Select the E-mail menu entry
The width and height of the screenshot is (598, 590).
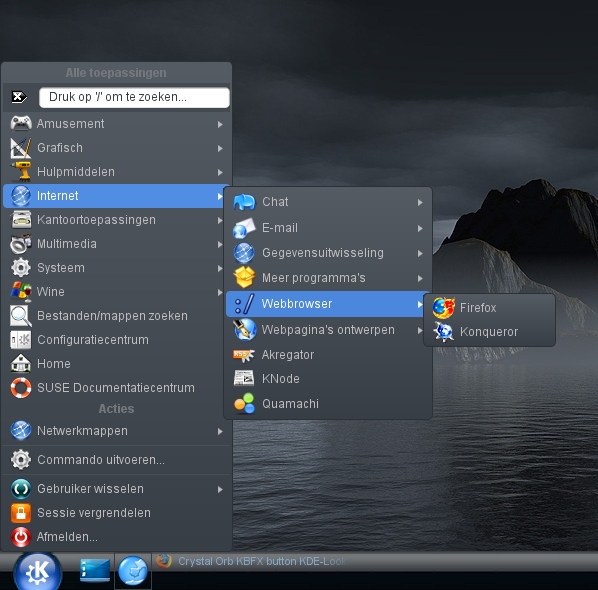[328, 228]
